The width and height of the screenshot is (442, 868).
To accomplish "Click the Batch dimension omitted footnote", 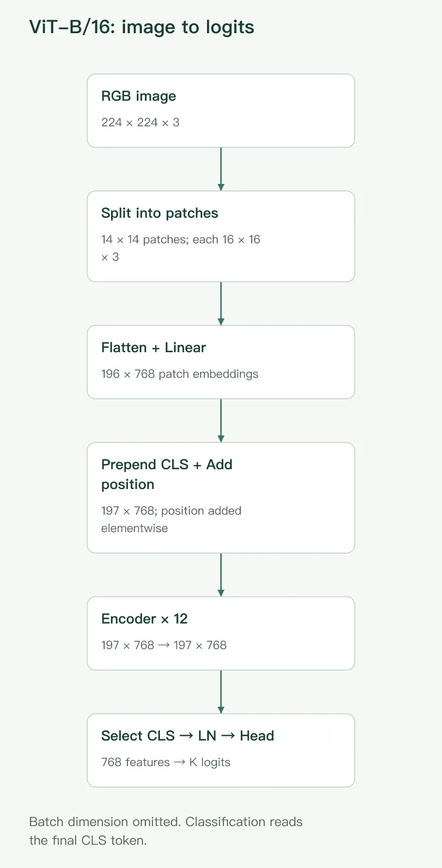I will click(166, 831).
